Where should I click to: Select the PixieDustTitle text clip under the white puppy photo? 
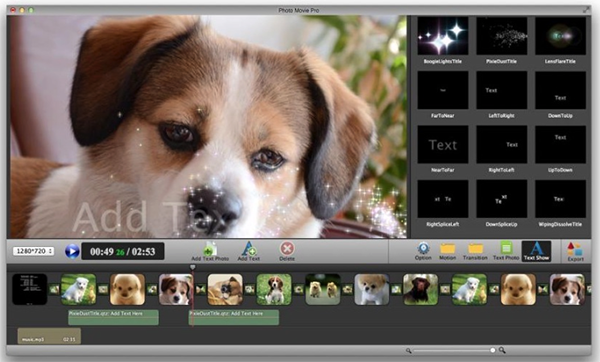113,318
